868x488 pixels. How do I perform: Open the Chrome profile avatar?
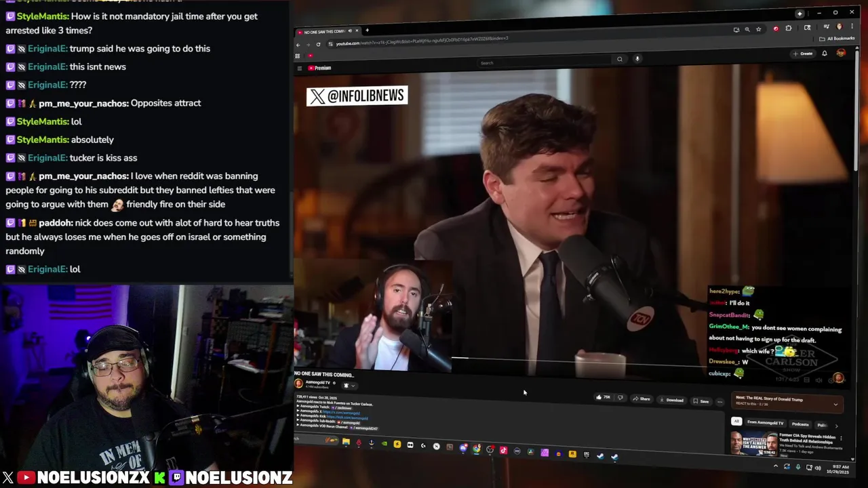pos(840,26)
